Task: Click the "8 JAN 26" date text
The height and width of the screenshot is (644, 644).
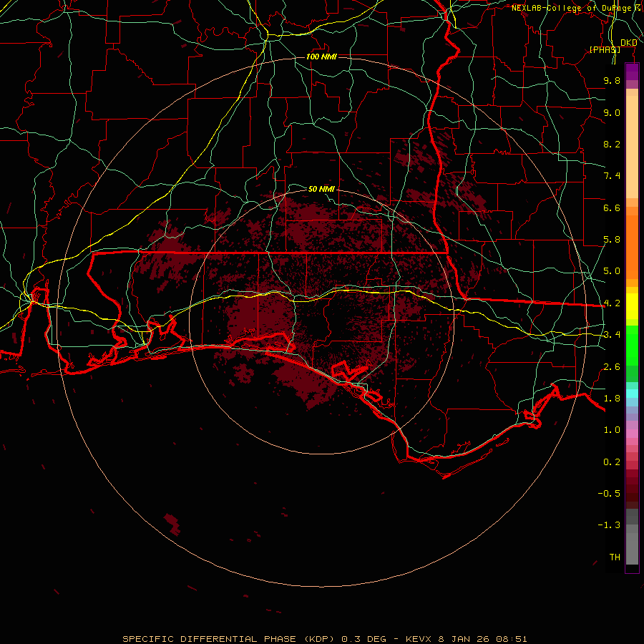Action: [x=463, y=639]
